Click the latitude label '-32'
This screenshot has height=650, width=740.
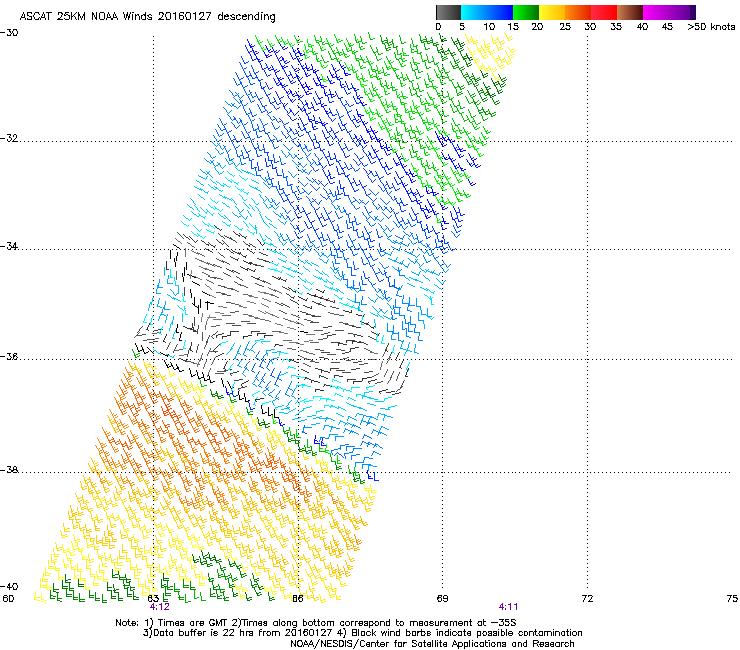coord(9,138)
